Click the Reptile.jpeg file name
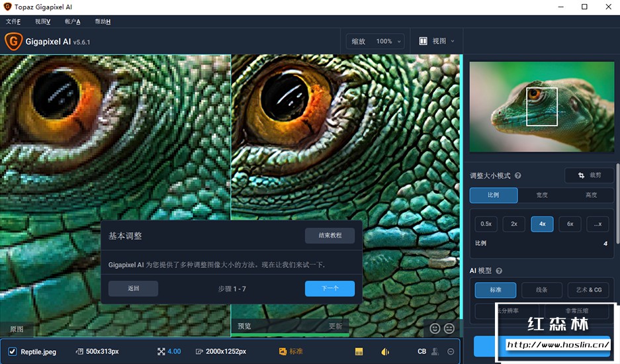 click(38, 351)
